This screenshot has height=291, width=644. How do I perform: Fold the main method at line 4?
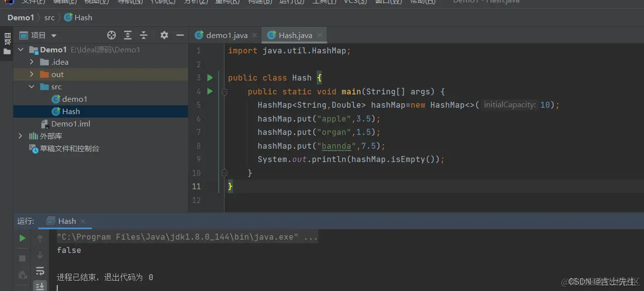tap(224, 92)
